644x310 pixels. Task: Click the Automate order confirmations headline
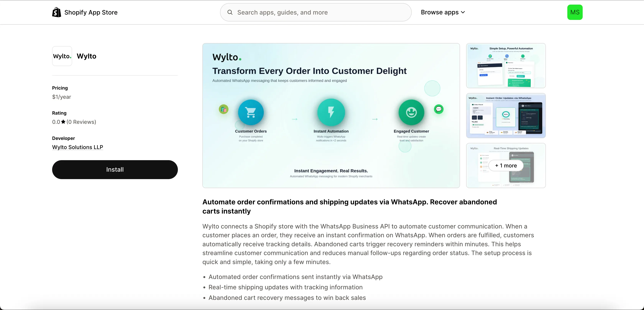pyautogui.click(x=349, y=206)
